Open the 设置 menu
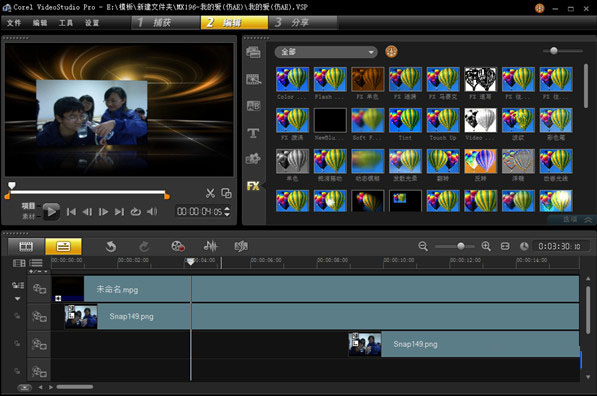 (92, 23)
